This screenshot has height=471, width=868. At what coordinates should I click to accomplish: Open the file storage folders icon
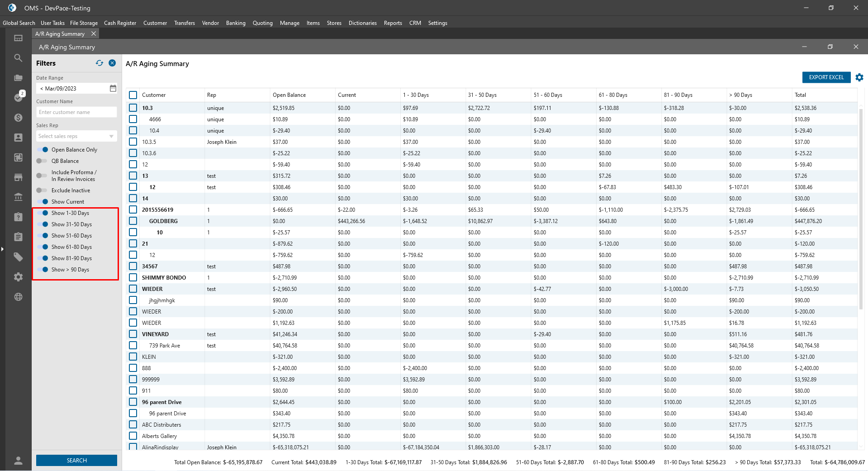coord(18,78)
